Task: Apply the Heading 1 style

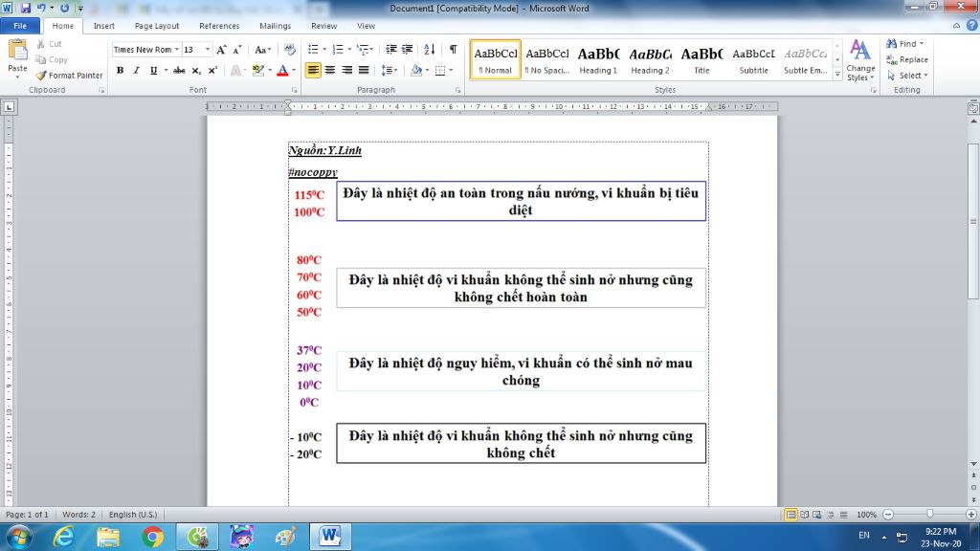Action: pos(598,59)
